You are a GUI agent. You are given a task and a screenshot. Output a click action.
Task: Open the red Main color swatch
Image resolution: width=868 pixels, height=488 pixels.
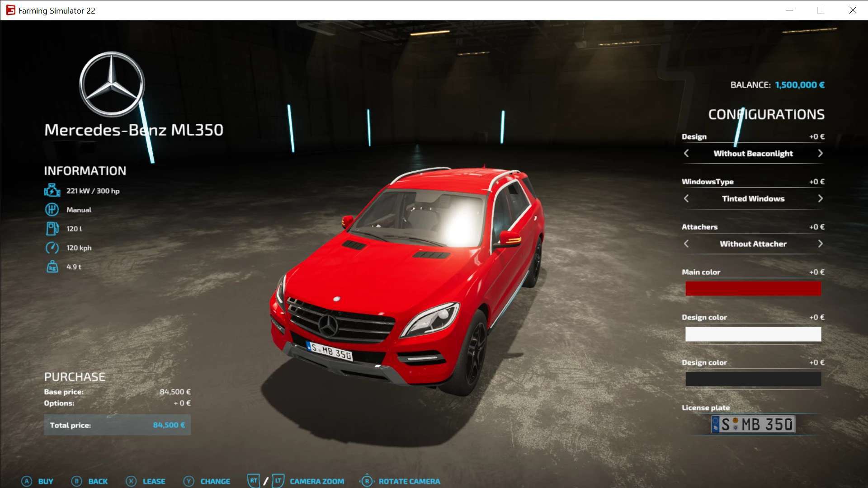click(753, 289)
